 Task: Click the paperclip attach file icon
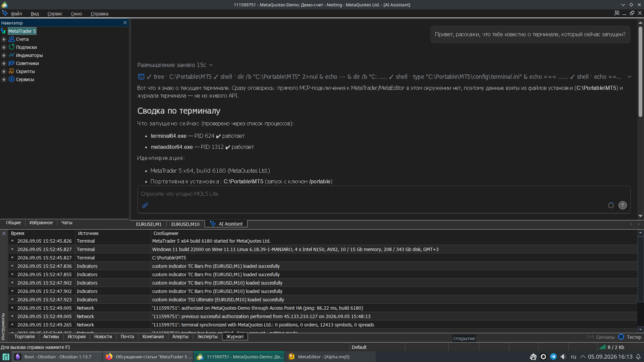point(145,205)
